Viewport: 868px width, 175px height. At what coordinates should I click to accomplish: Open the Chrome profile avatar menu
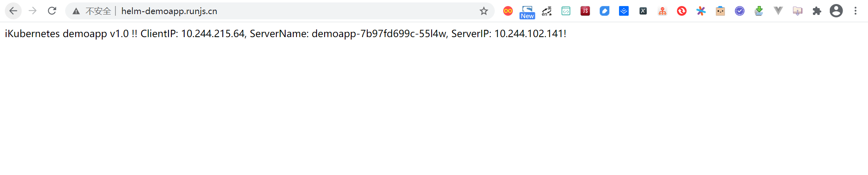(836, 11)
